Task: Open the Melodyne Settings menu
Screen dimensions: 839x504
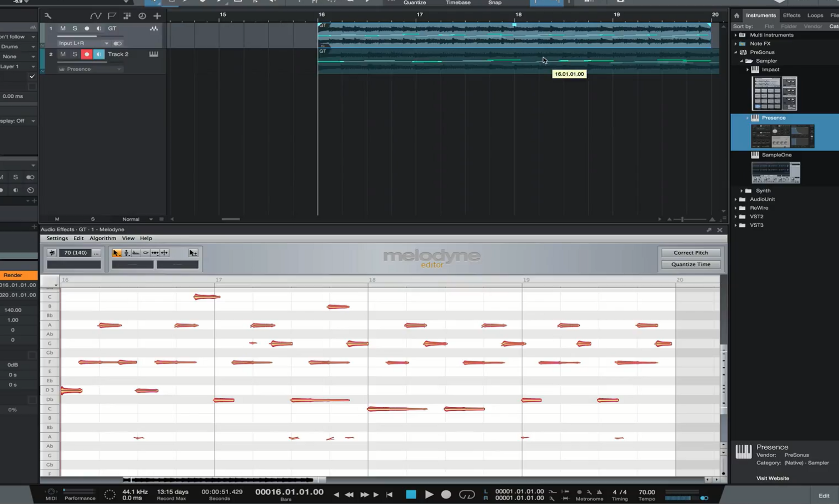Action: [57, 238]
